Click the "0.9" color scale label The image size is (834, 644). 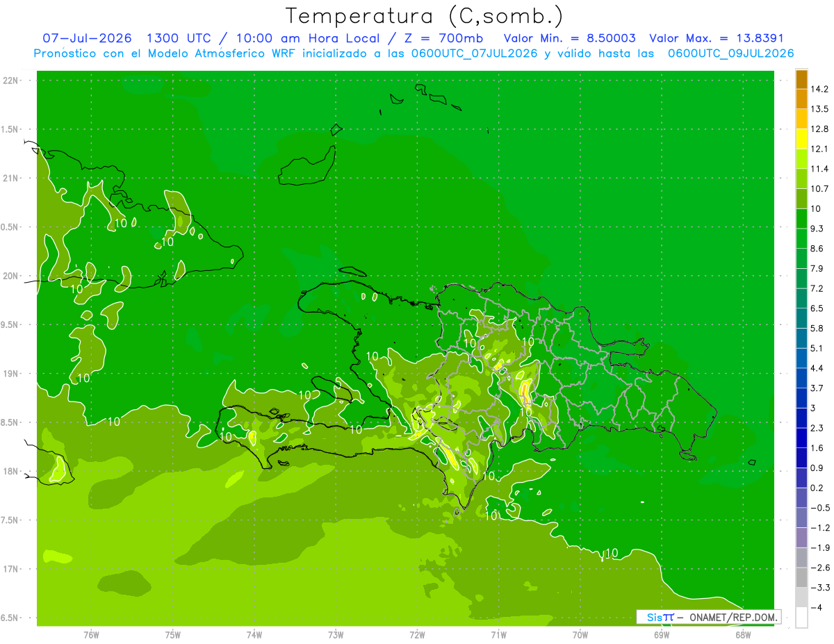click(817, 468)
